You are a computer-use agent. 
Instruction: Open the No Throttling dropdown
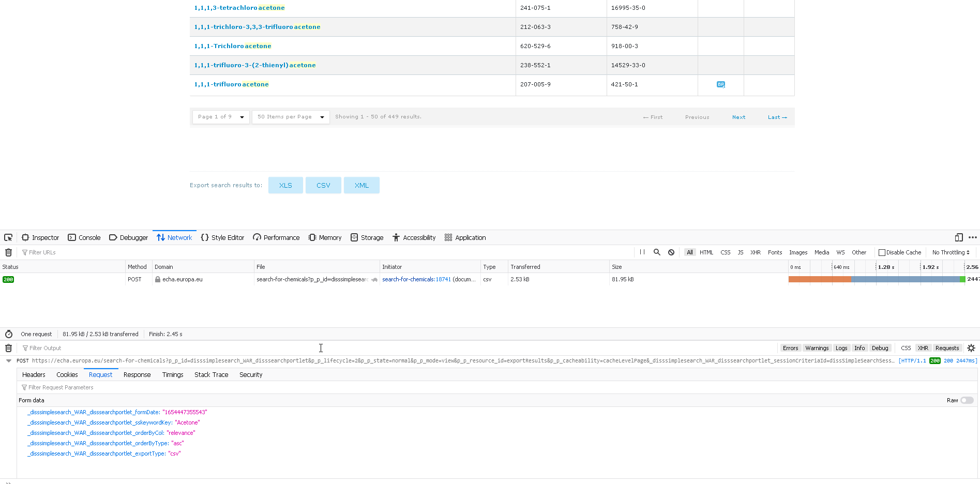point(951,252)
